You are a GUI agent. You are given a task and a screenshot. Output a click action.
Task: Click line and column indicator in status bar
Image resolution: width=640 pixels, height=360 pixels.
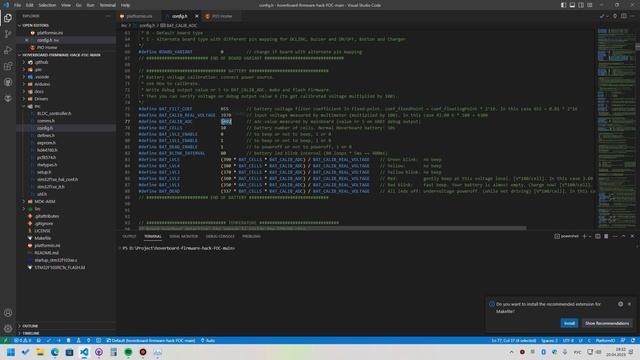[x=513, y=340]
